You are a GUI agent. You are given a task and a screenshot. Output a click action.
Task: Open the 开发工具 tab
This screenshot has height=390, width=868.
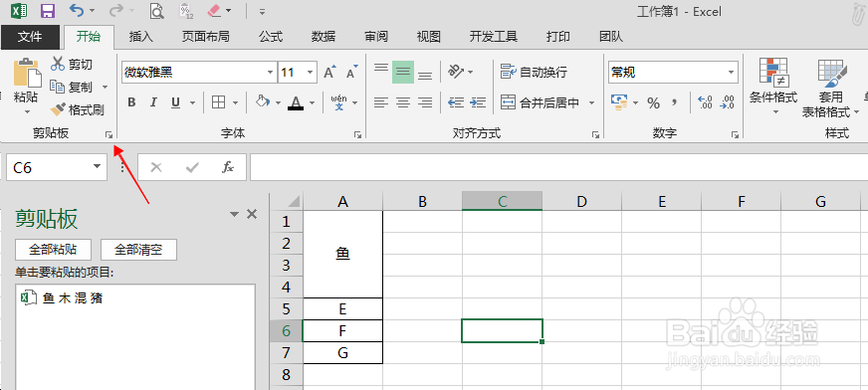(494, 37)
